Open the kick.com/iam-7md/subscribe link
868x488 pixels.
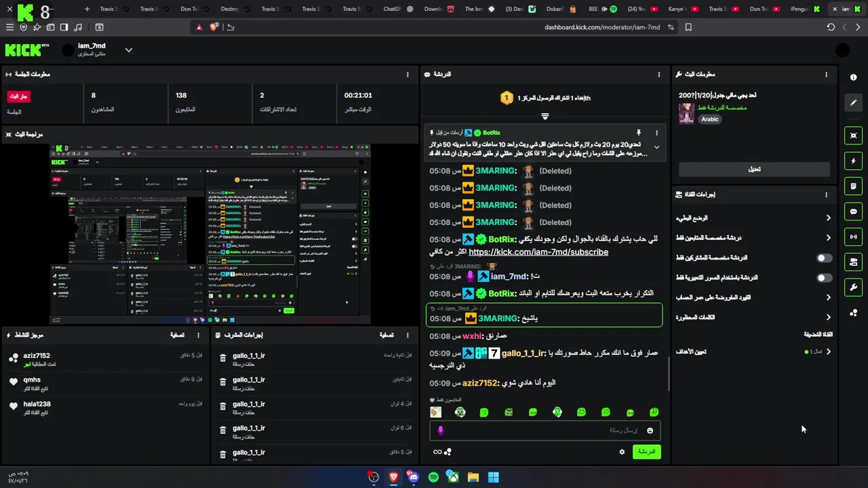click(x=538, y=252)
